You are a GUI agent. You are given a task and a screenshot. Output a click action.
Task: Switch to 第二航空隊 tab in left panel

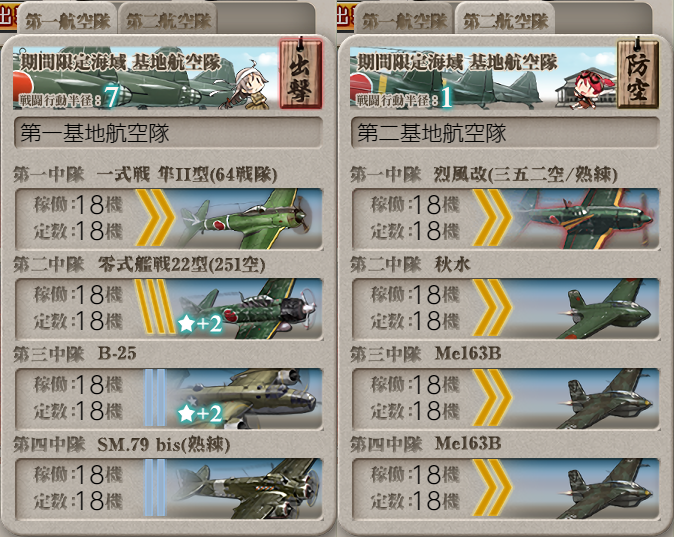coord(168,21)
